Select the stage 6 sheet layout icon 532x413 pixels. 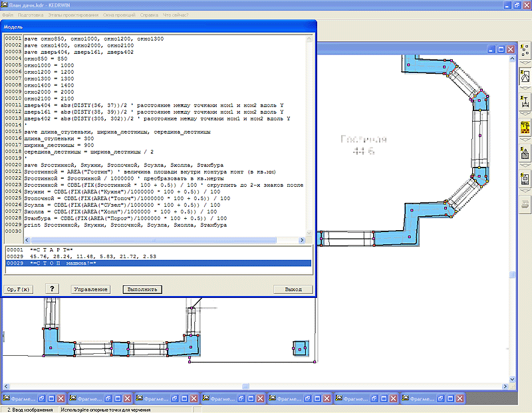click(525, 179)
